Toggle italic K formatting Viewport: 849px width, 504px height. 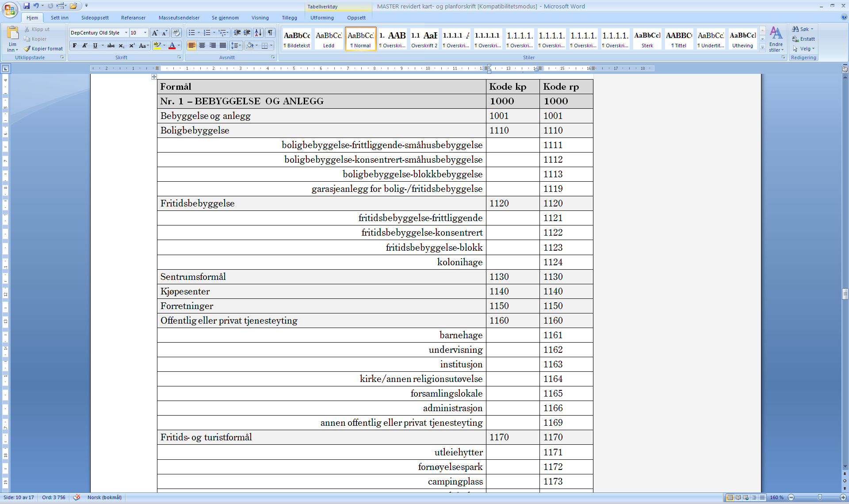click(x=85, y=46)
